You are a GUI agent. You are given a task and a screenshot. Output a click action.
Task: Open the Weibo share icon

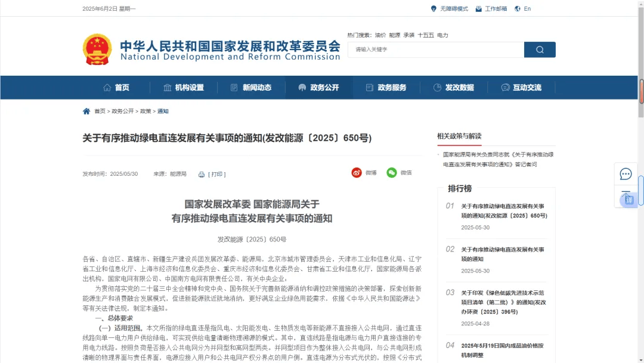(x=357, y=173)
